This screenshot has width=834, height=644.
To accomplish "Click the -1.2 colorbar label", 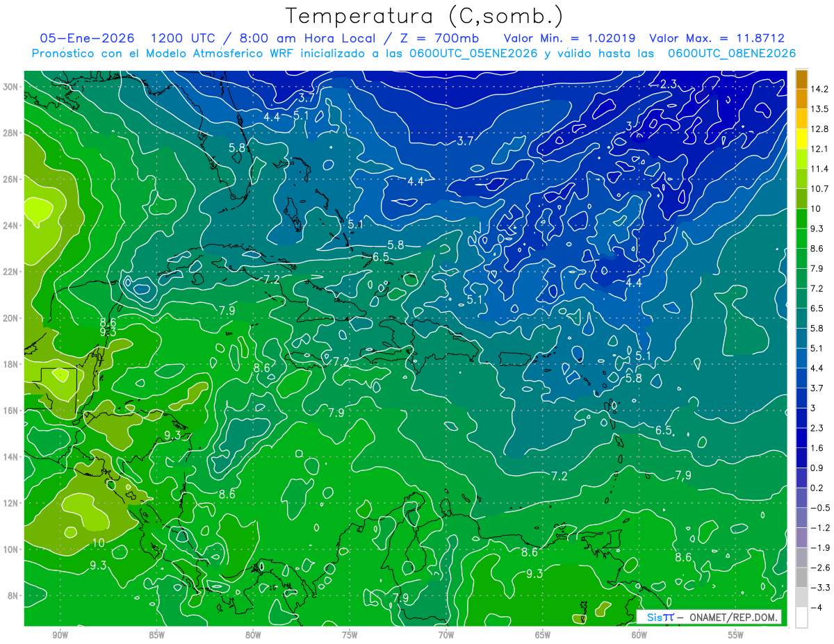I will click(819, 528).
